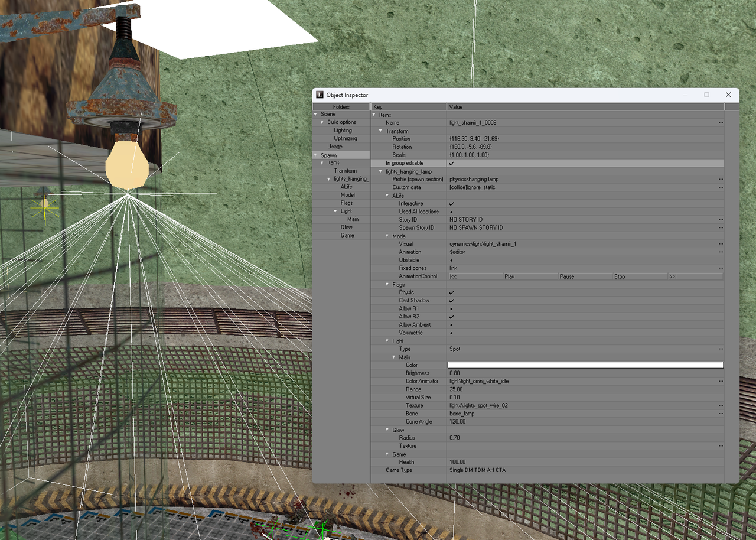Viewport: 756px width, 540px height.
Task: Select Usage in the Folders tree
Action: tap(335, 147)
